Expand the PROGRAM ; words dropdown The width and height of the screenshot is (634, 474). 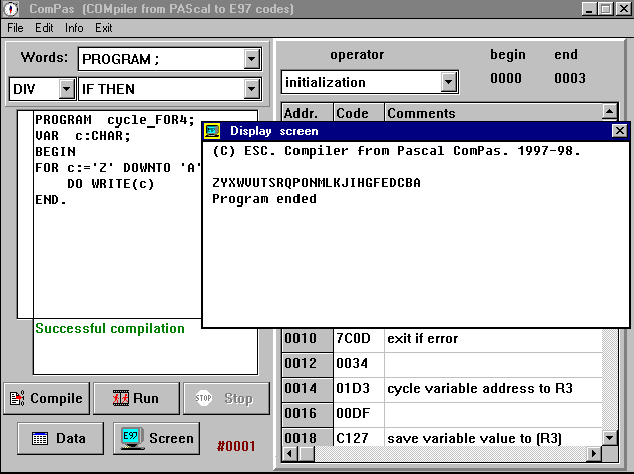point(251,59)
